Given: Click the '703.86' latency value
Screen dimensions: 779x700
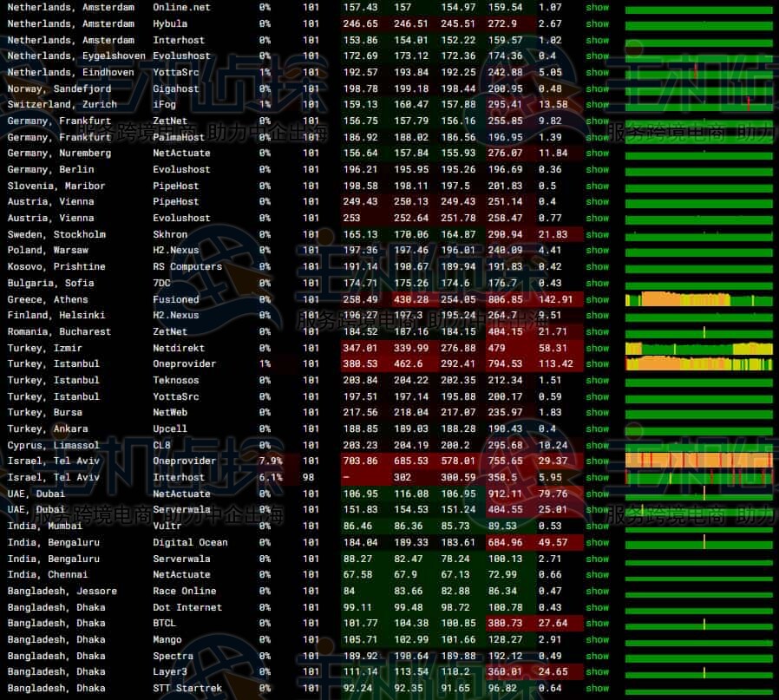Looking at the screenshot, I should (360, 461).
